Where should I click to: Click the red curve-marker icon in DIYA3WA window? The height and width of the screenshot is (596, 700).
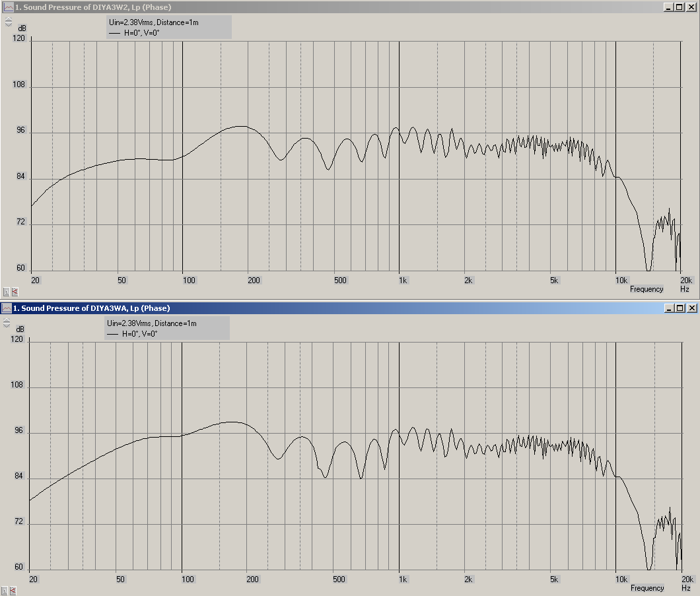tap(13, 591)
